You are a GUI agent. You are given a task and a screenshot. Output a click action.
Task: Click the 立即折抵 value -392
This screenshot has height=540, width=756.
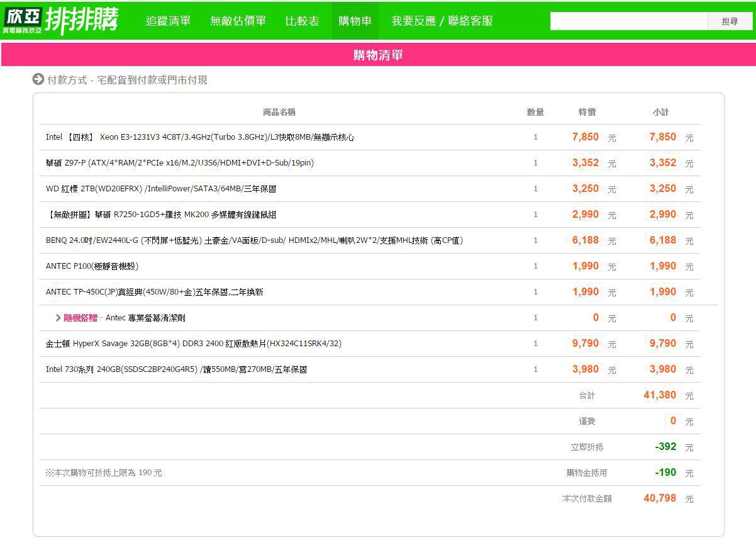[665, 446]
